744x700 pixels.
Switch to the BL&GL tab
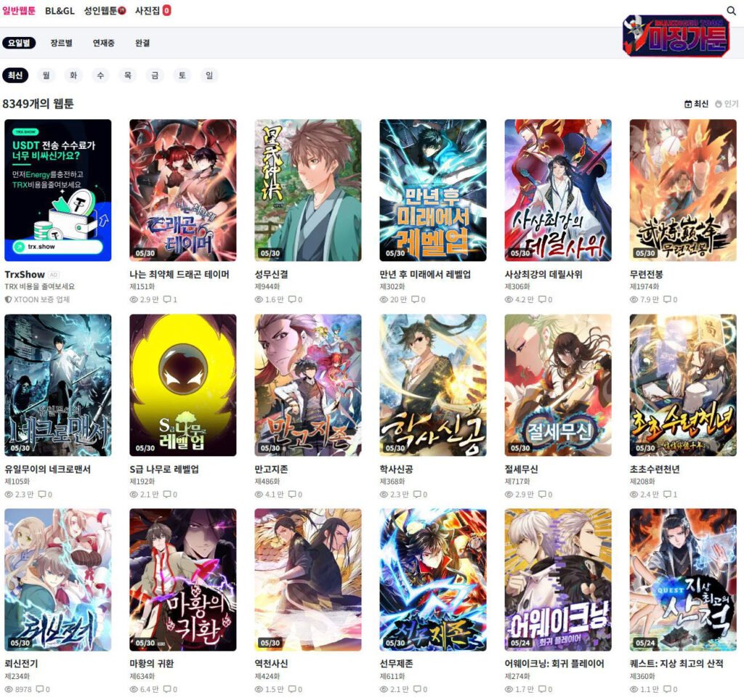point(60,10)
